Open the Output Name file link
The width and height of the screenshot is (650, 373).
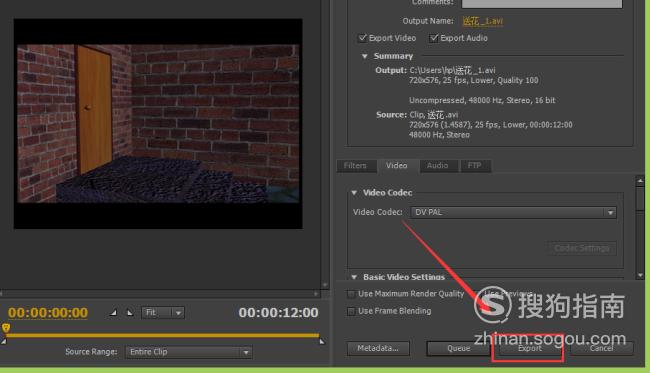point(483,21)
